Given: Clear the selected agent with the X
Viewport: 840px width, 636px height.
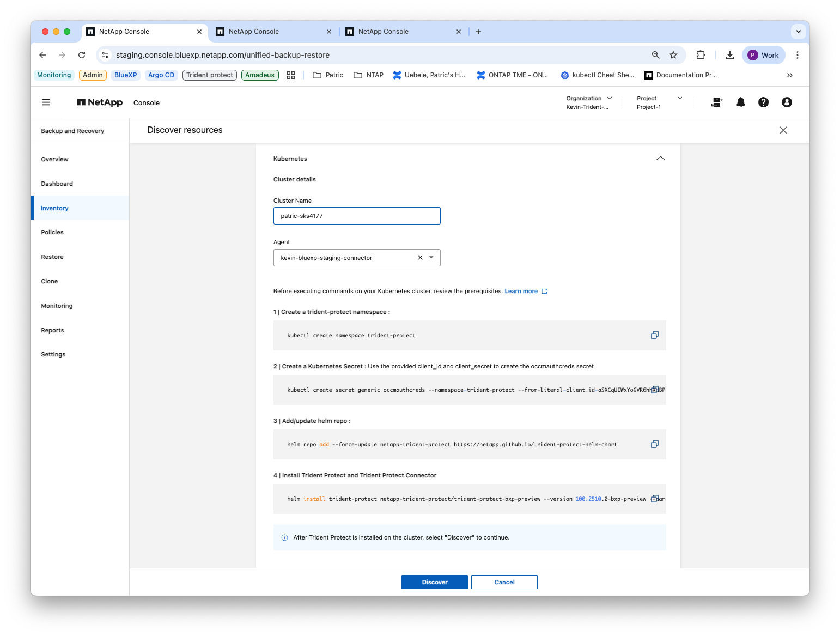Looking at the screenshot, I should 420,258.
